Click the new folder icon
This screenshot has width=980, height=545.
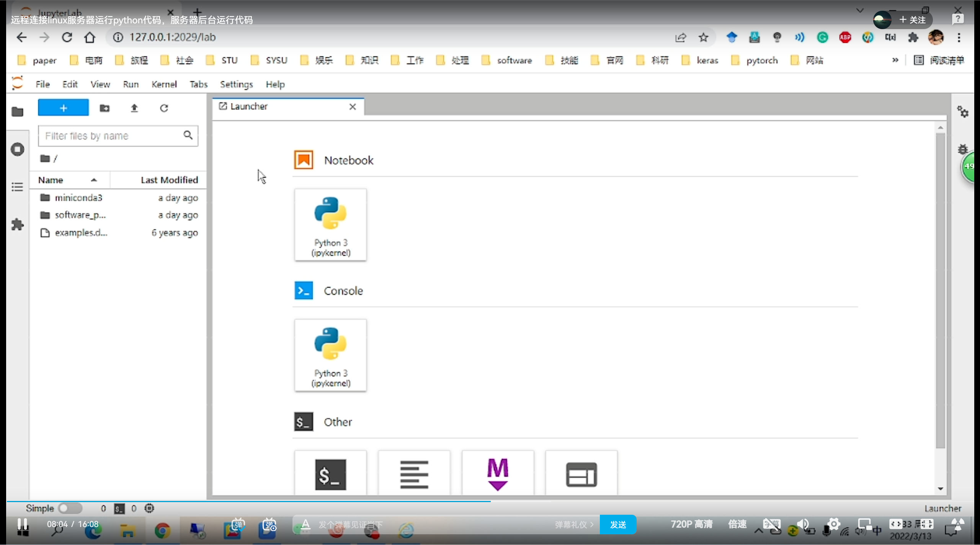(x=105, y=108)
